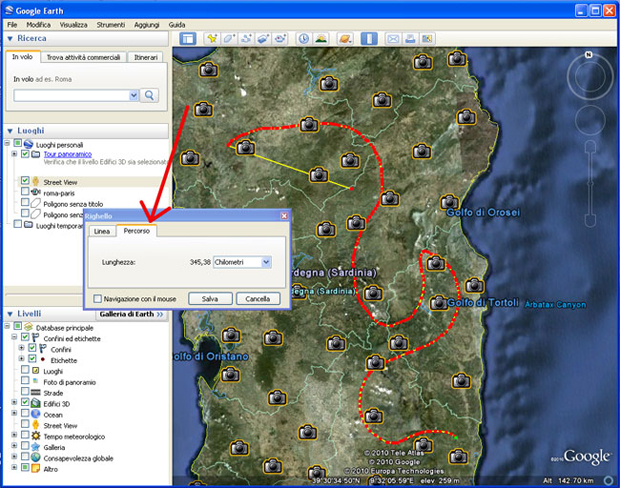View in Google Maps toolbar icon
620x488 pixels.
(427, 39)
